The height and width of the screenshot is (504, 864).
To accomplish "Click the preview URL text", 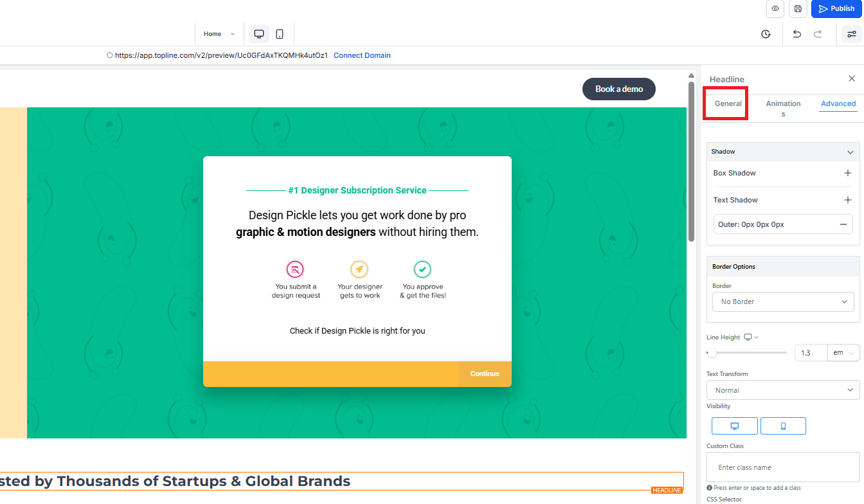I will (221, 55).
